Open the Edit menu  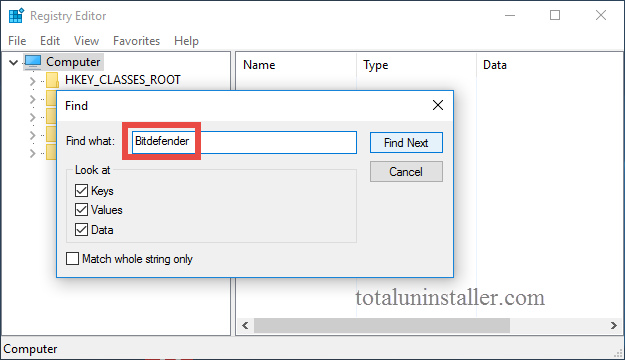click(50, 41)
